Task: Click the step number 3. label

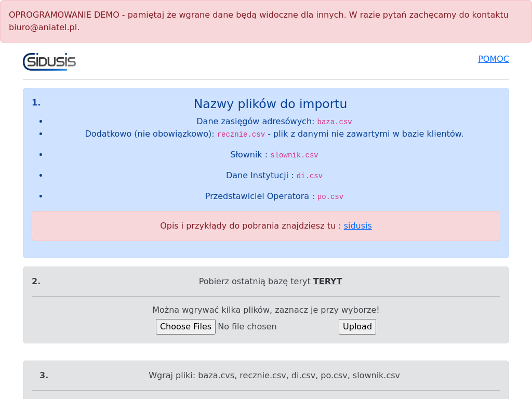Action: [x=44, y=376]
